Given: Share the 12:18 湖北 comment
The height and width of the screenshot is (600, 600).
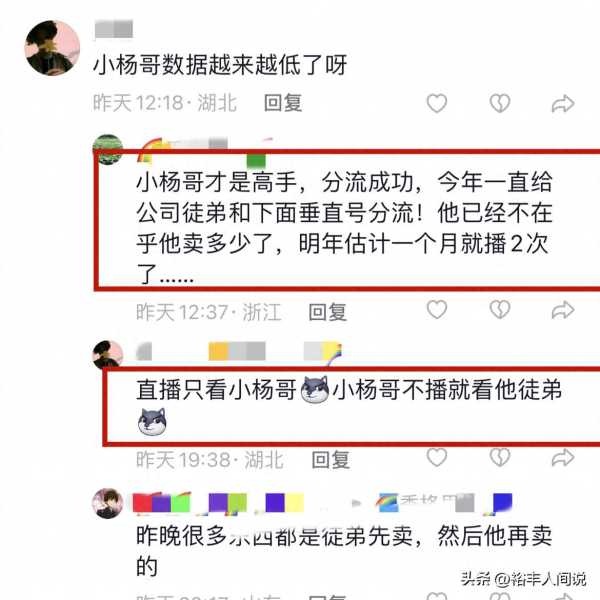Looking at the screenshot, I should [563, 104].
